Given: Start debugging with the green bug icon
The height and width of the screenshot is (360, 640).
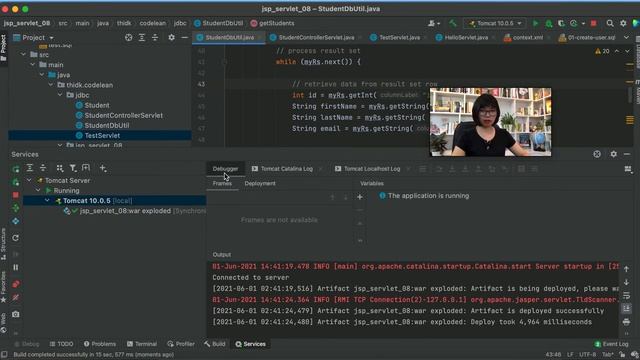Looking at the screenshot, I should click(549, 24).
